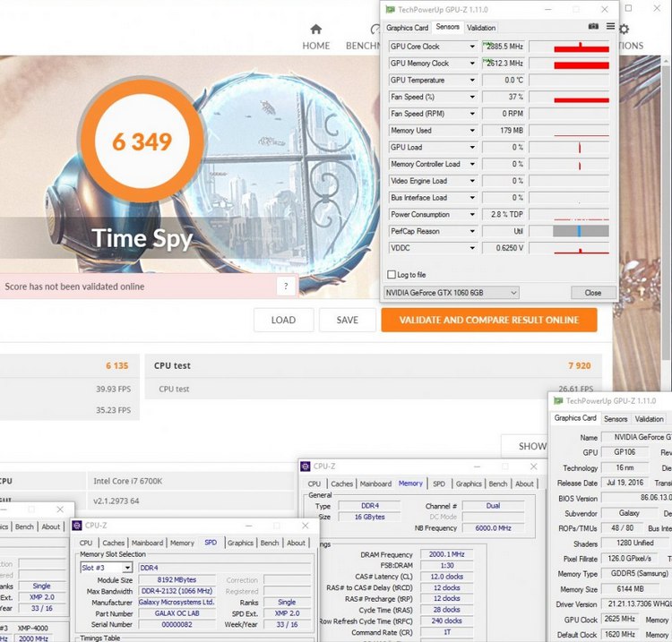Switch to Validation tab in top GPU-Z
672x642 pixels.
[x=481, y=28]
